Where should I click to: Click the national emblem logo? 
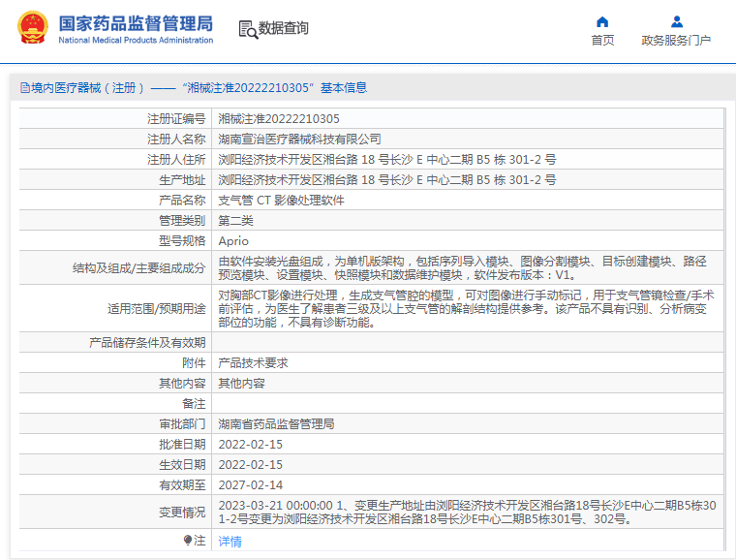[x=32, y=28]
